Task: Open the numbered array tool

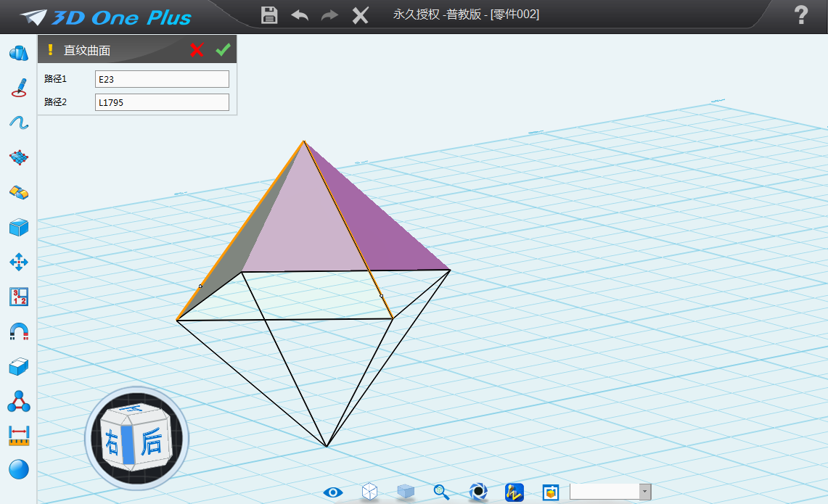Action: [x=18, y=297]
